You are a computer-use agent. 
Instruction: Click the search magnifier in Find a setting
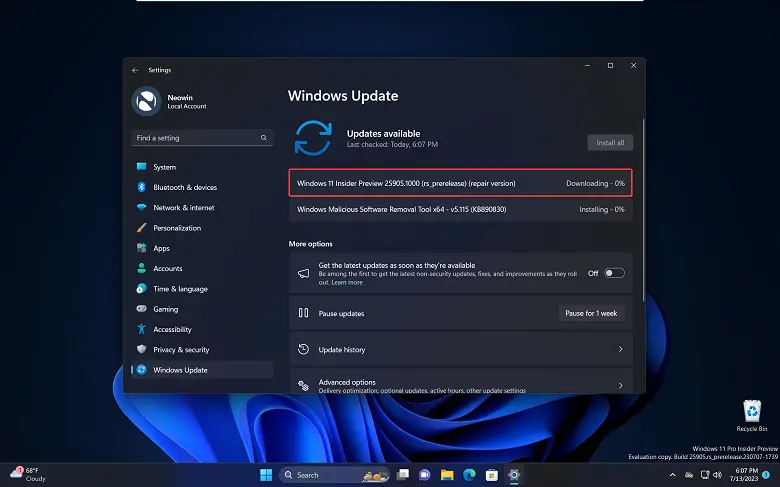264,138
